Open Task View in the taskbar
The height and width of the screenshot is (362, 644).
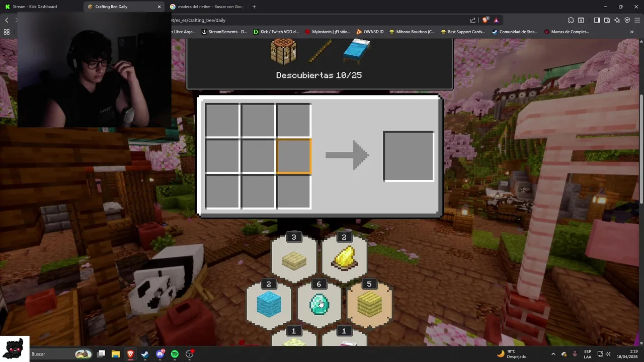[101, 354]
